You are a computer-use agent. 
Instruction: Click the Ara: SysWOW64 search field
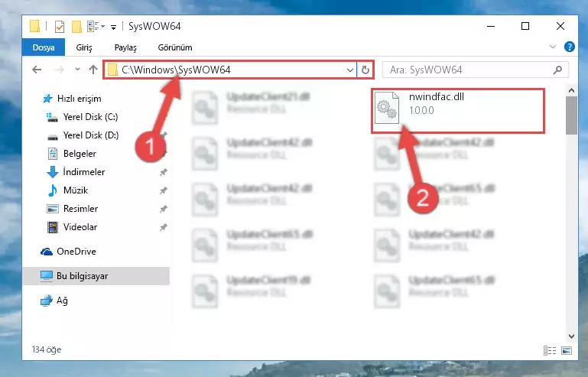475,70
